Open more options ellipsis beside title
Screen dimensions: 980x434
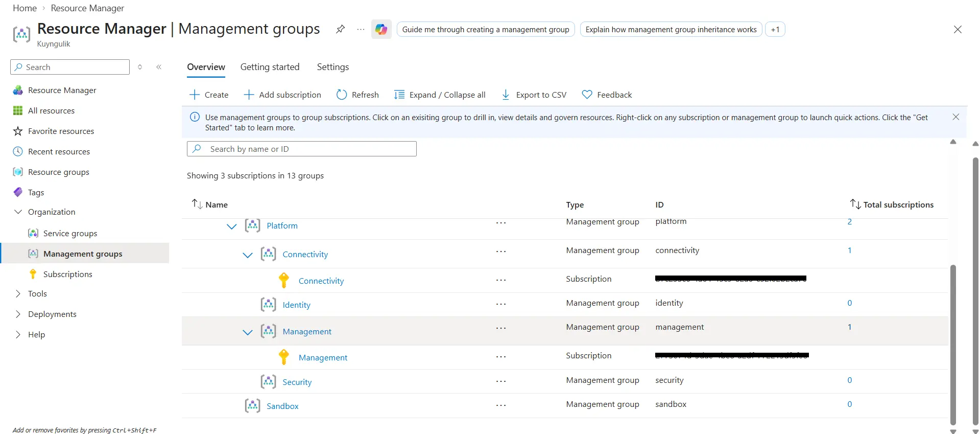[361, 29]
